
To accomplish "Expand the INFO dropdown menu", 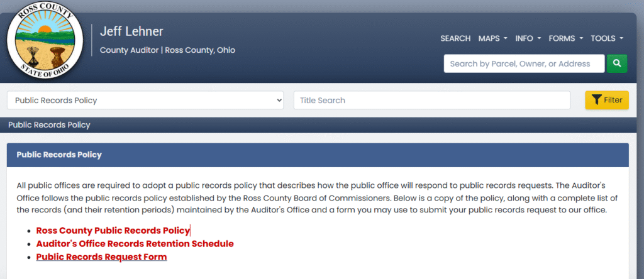I will [528, 38].
